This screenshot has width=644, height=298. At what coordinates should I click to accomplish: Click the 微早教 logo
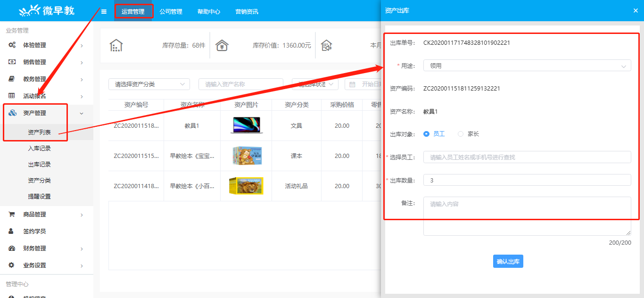tap(47, 10)
